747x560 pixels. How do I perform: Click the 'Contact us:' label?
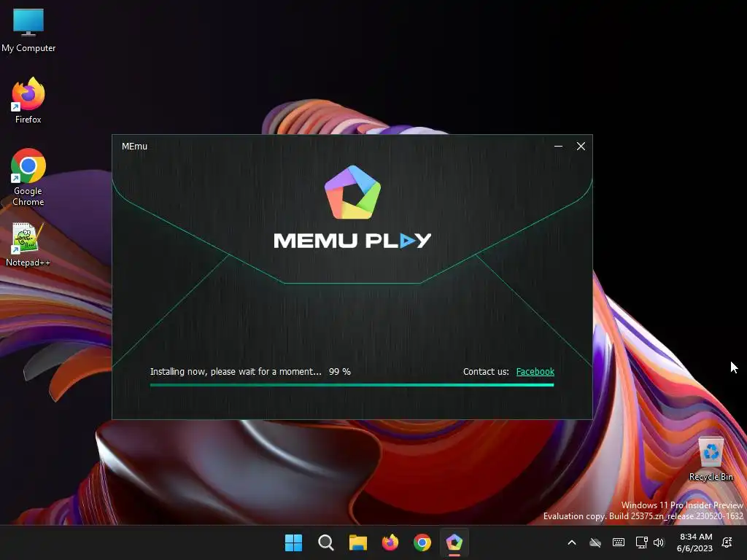coord(486,371)
